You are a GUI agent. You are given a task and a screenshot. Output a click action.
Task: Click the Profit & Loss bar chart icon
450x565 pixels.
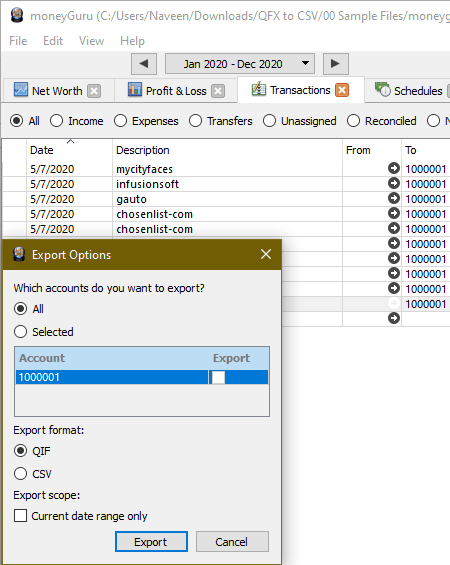135,90
